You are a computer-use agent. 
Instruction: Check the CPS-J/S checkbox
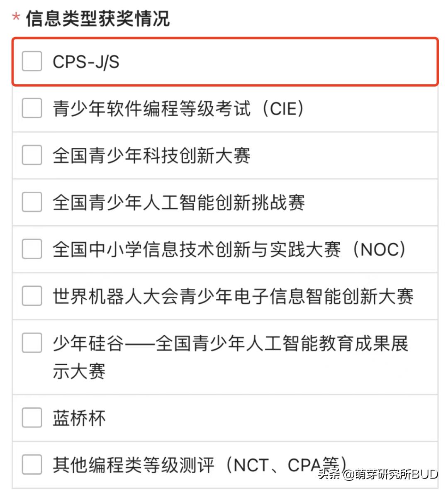point(32,61)
